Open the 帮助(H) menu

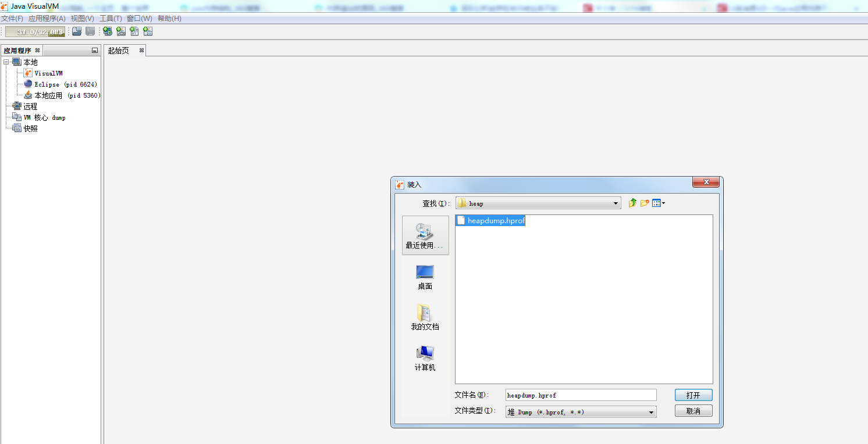coord(169,19)
